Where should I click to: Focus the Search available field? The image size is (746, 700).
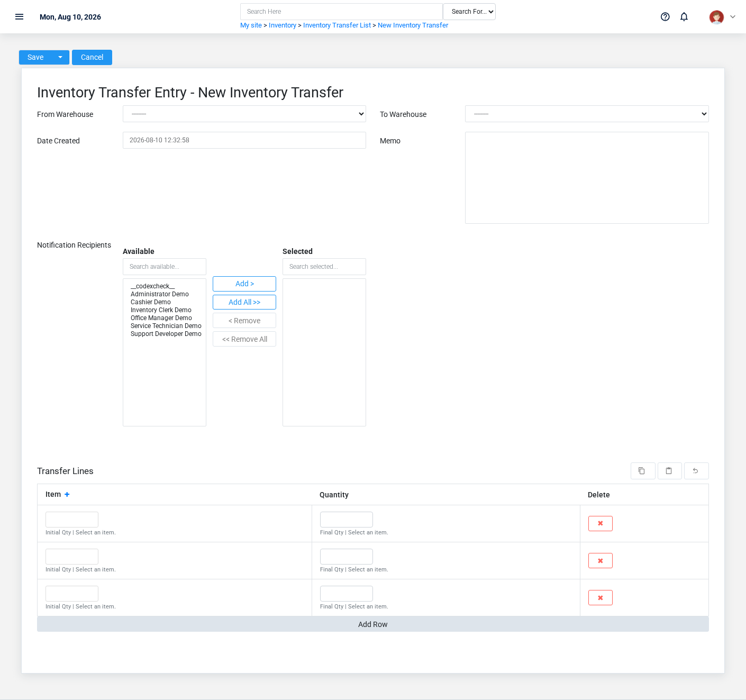[165, 267]
